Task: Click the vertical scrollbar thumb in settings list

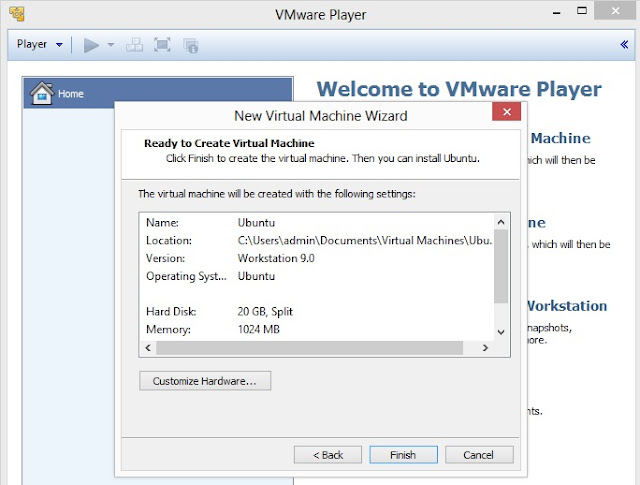Action: tap(501, 267)
